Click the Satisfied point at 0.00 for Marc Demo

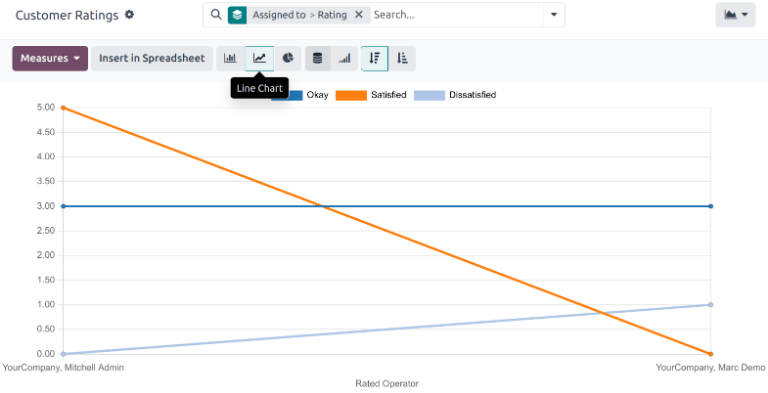pyautogui.click(x=711, y=354)
